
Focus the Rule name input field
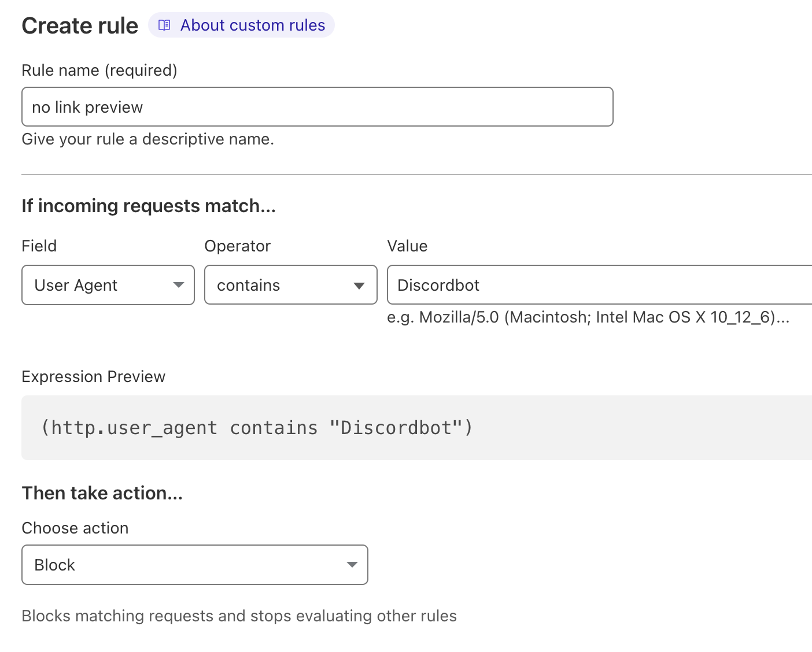[x=317, y=107]
